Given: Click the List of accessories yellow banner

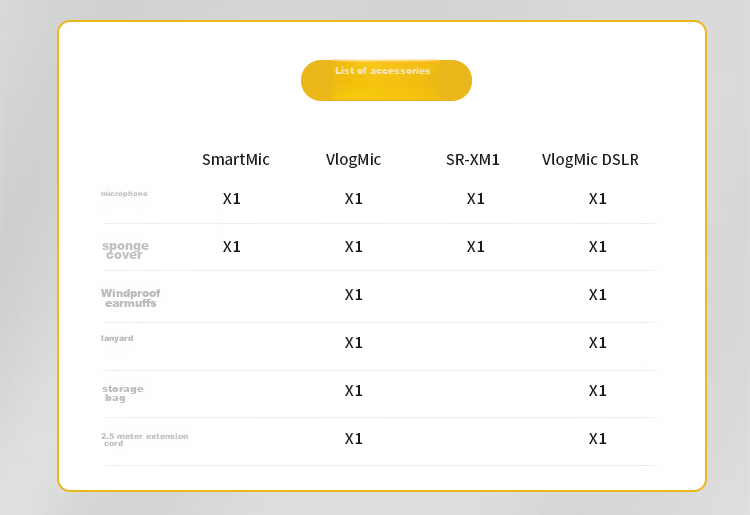Looking at the screenshot, I should (386, 80).
